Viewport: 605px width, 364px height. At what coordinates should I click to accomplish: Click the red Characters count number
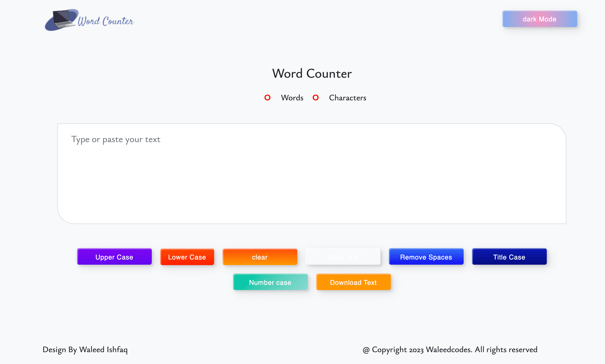316,98
